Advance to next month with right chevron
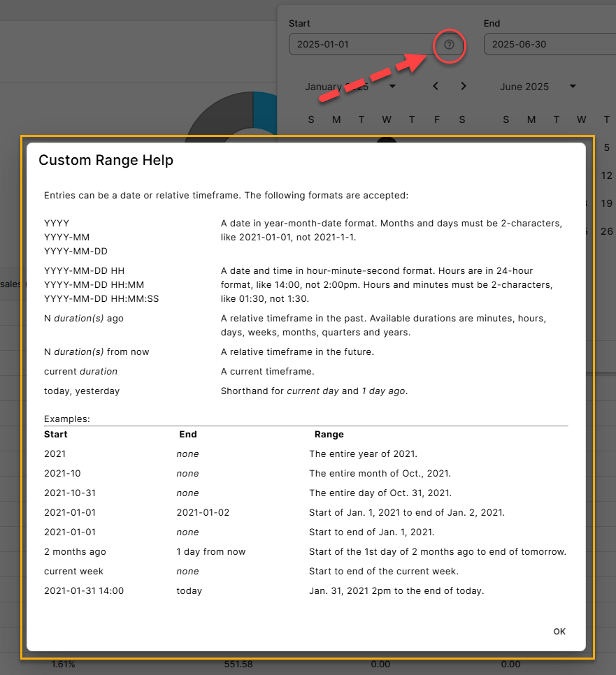 pyautogui.click(x=463, y=86)
